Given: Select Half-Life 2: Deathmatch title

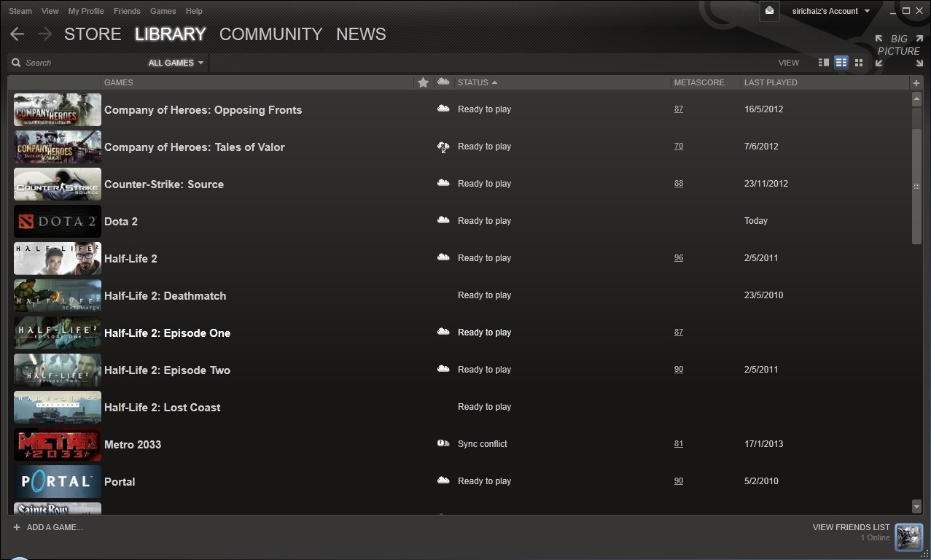Looking at the screenshot, I should (165, 296).
